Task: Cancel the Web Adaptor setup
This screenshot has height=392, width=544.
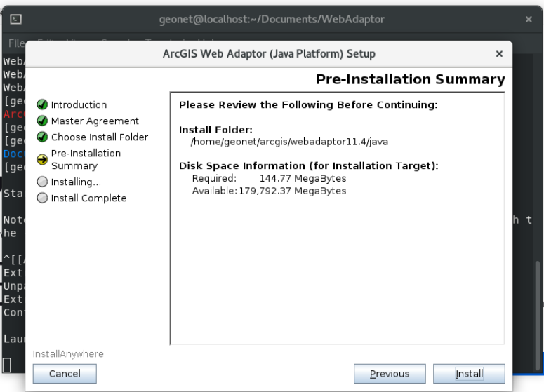Action: point(65,374)
